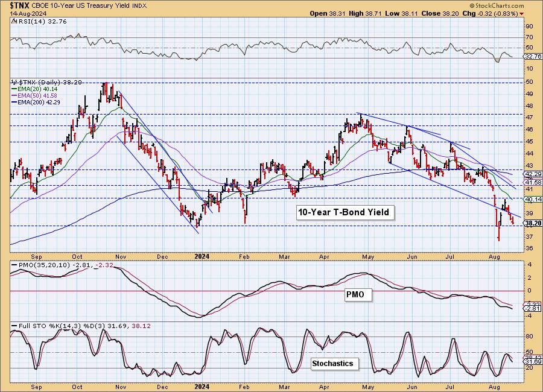Click the Aug label on the bottom axis

click(495, 386)
